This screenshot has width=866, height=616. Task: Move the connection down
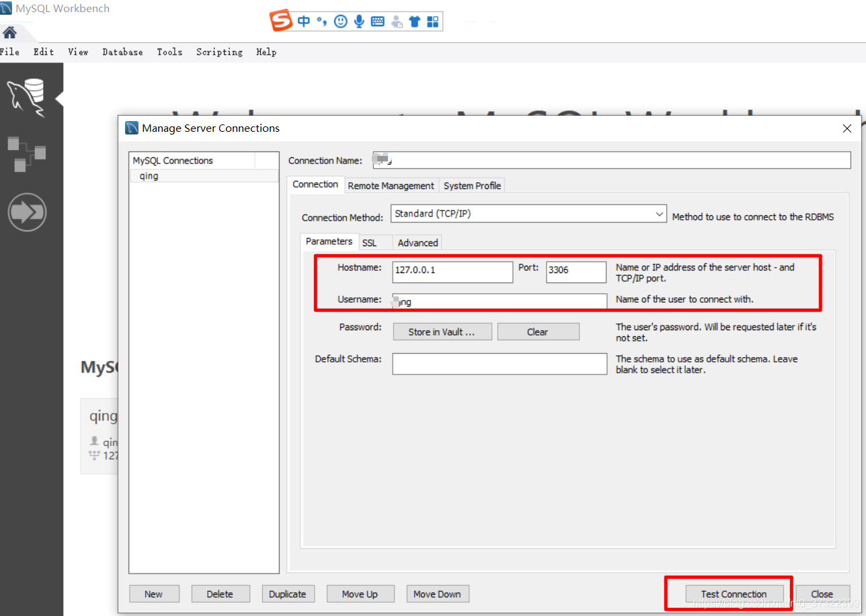click(437, 594)
